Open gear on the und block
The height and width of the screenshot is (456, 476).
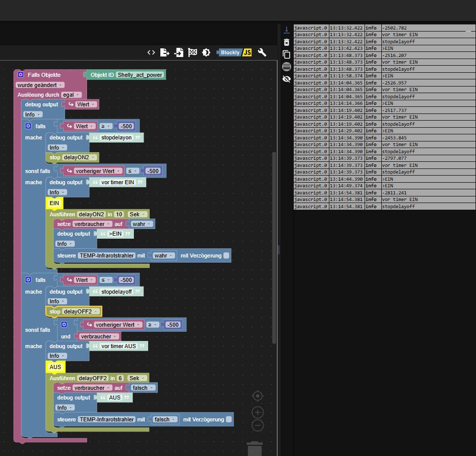[x=64, y=324]
